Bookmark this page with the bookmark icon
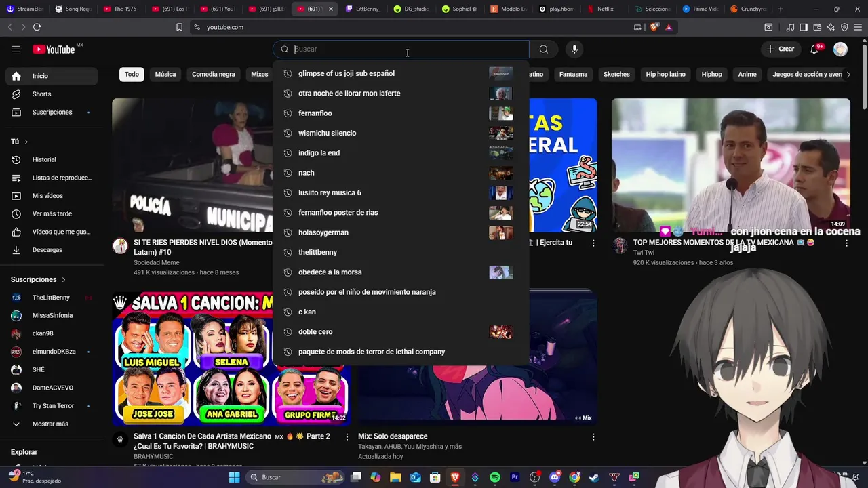This screenshot has width=868, height=488. [x=179, y=27]
